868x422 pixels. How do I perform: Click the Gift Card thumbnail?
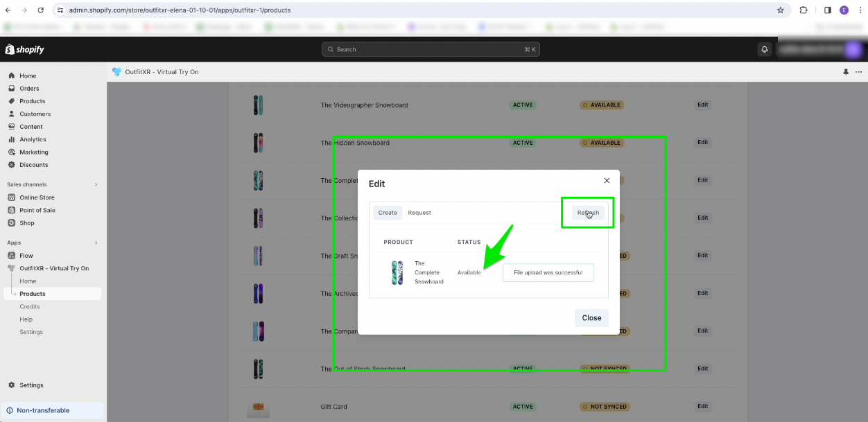click(259, 409)
